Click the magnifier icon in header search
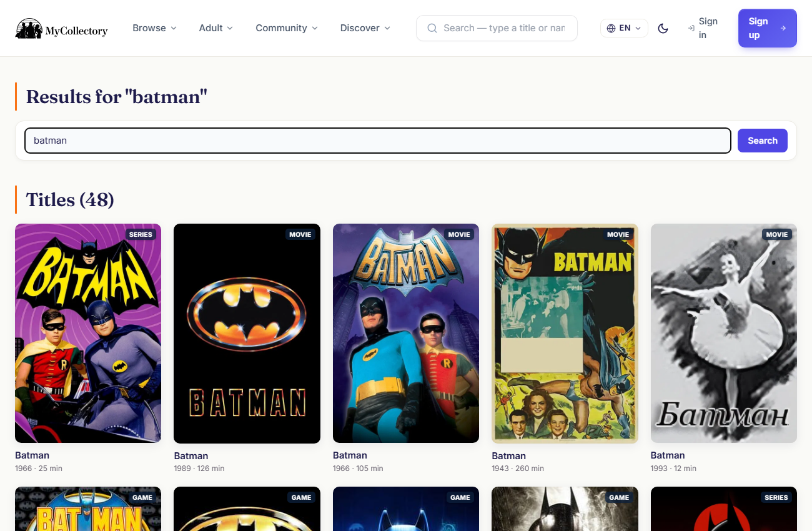The height and width of the screenshot is (531, 812). pyautogui.click(x=432, y=28)
